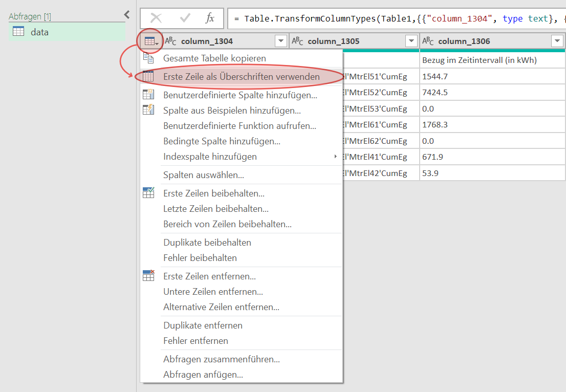Select cell ending MtrEl42'CumEg
Image resolution: width=566 pixels, height=392 pixels.
point(381,173)
